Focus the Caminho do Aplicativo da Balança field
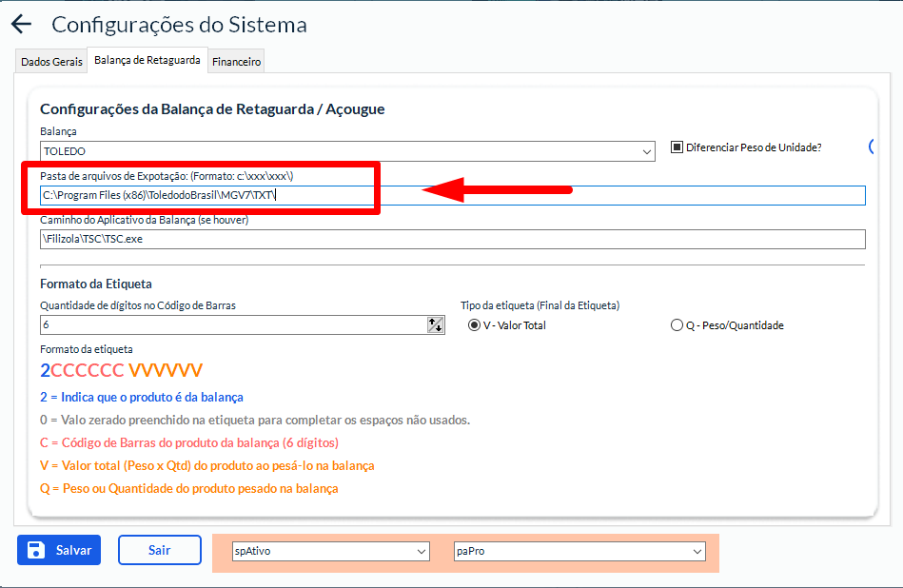This screenshot has width=903, height=588. (x=452, y=239)
